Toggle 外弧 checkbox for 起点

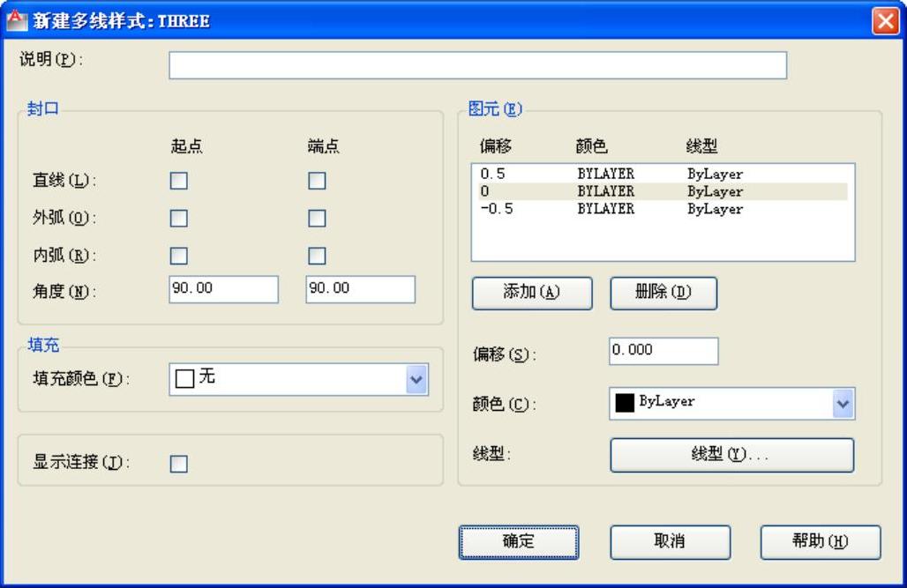[179, 219]
